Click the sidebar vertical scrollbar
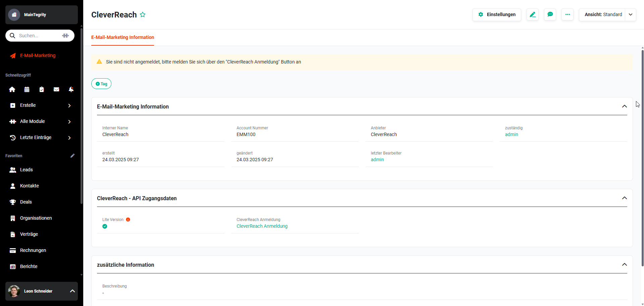 point(82,116)
